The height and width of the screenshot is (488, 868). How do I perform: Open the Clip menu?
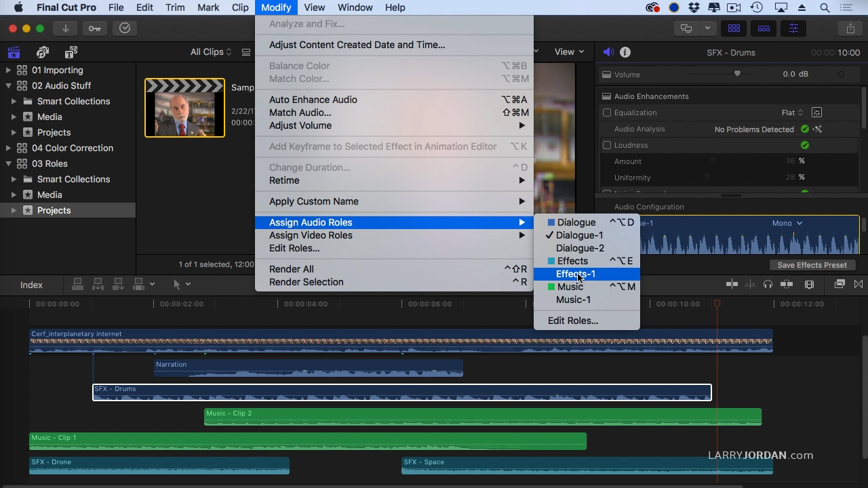(240, 7)
